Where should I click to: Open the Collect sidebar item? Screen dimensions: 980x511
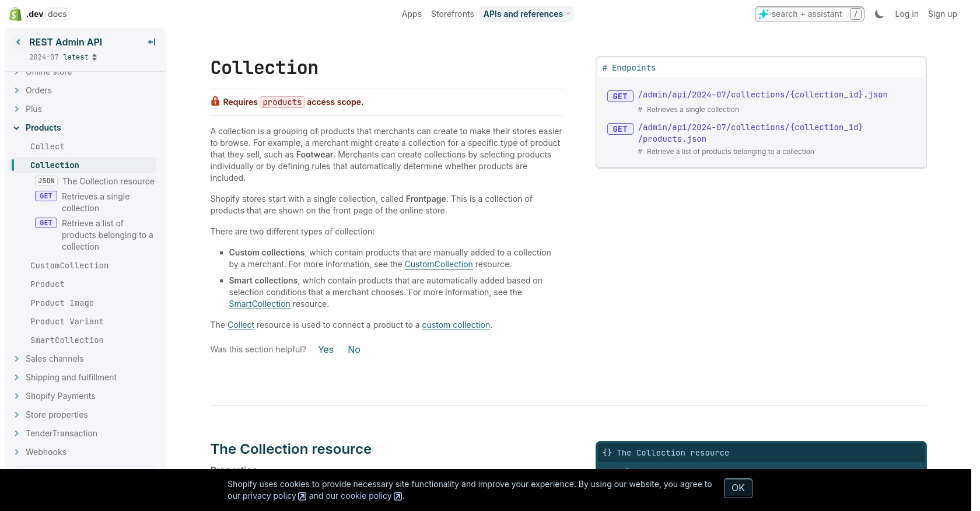click(x=47, y=146)
